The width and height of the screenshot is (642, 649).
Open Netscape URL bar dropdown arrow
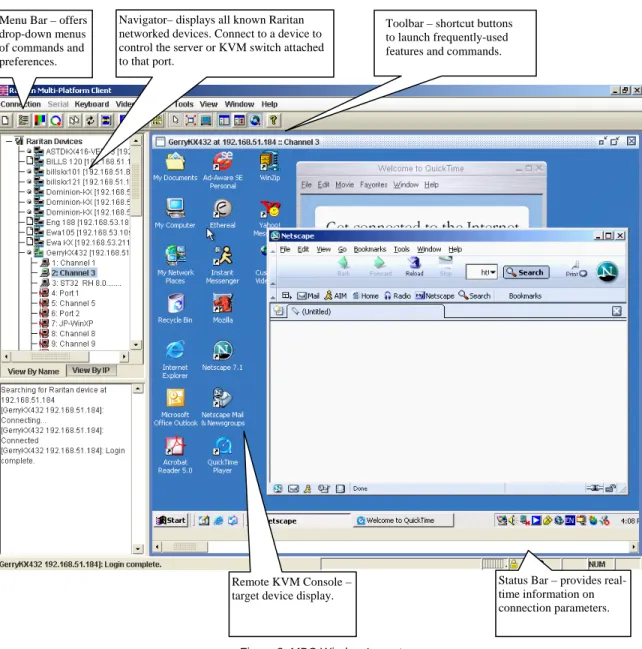(x=493, y=272)
